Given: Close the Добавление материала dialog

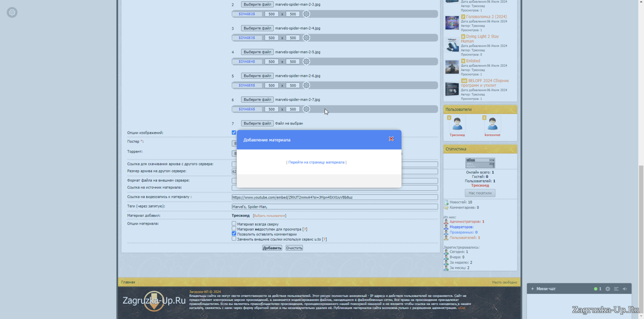Looking at the screenshot, I should coord(391,139).
